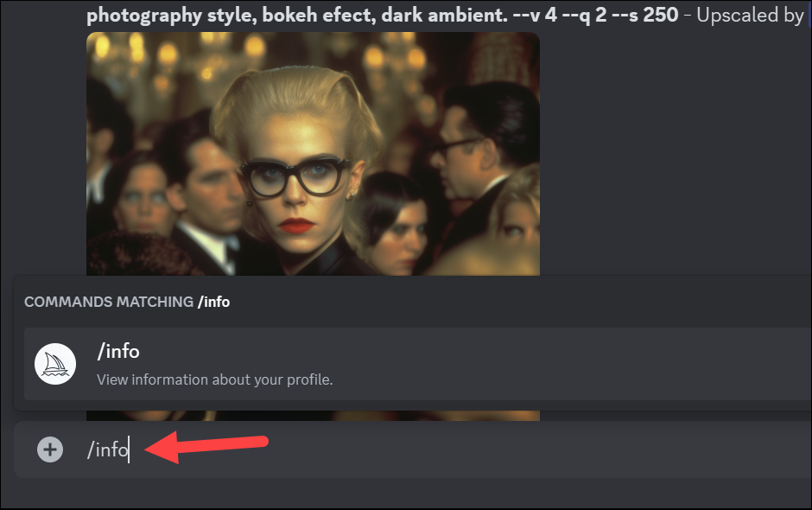The width and height of the screenshot is (812, 510).
Task: Click the image strip below the commands popup
Action: click(x=313, y=416)
